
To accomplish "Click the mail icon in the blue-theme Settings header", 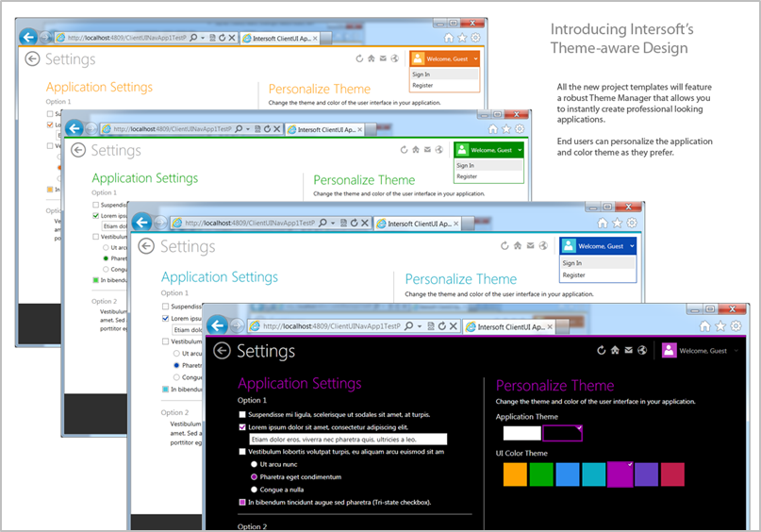I will pyautogui.click(x=531, y=245).
